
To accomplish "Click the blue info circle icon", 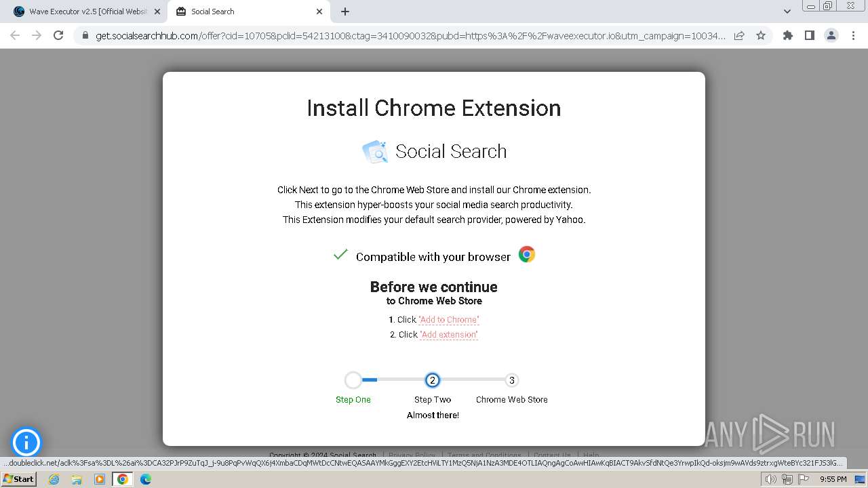I will tap(26, 443).
